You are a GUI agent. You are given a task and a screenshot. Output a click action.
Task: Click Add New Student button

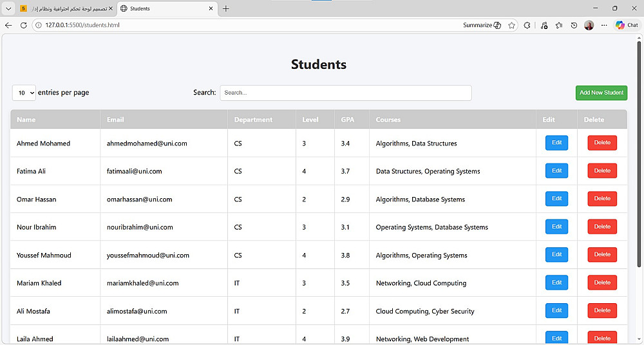[601, 93]
